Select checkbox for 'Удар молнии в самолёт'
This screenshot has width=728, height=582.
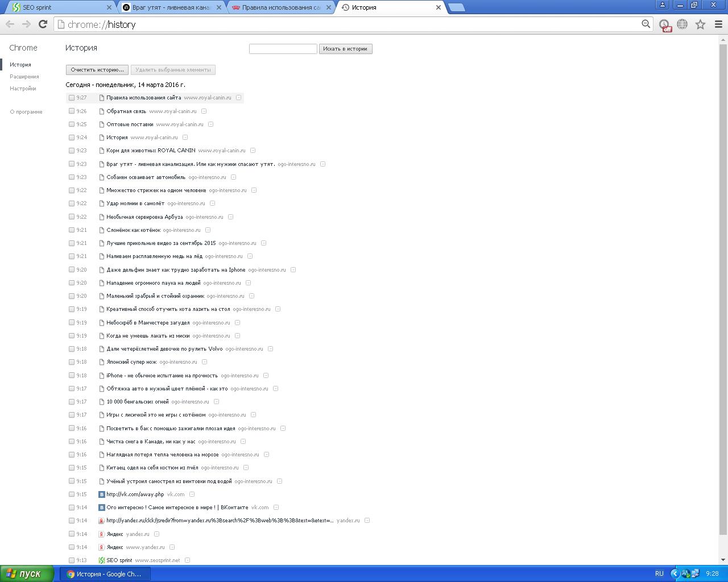point(72,203)
